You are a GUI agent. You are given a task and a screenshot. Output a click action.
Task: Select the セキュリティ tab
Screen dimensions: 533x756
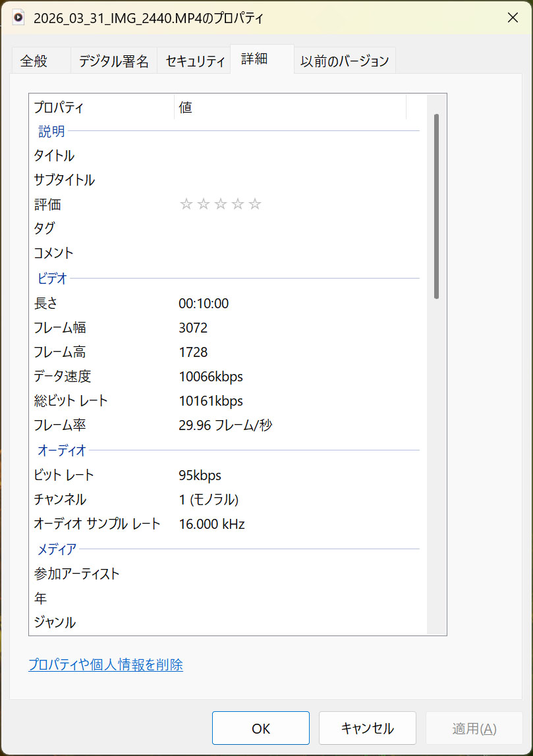pyautogui.click(x=195, y=62)
